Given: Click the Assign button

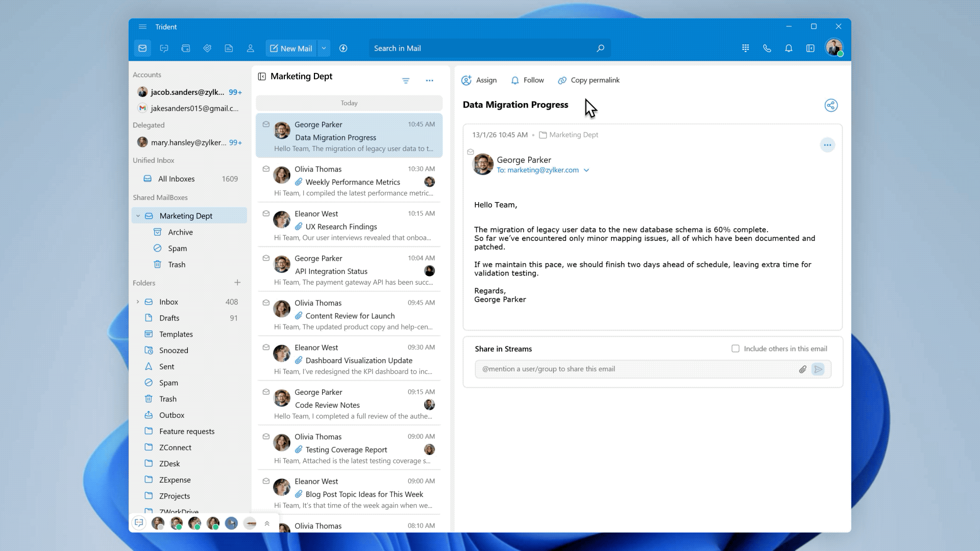Looking at the screenshot, I should (x=479, y=80).
